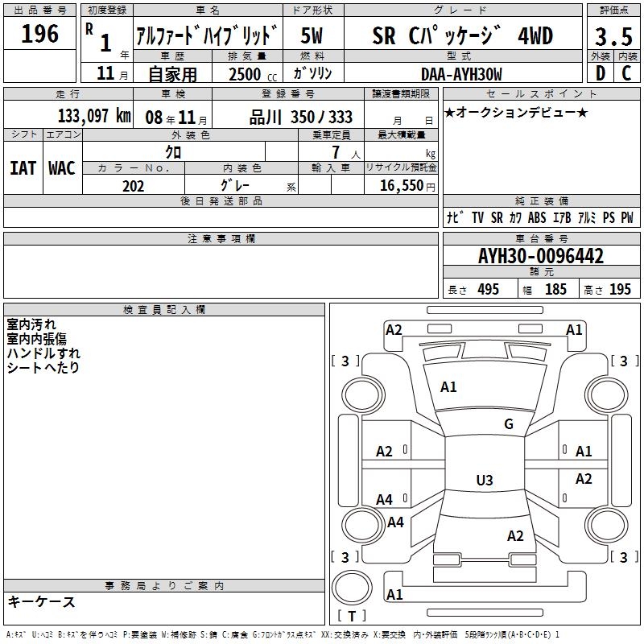Click the 車台番号 header
This screenshot has height=644, width=644.
(x=541, y=238)
